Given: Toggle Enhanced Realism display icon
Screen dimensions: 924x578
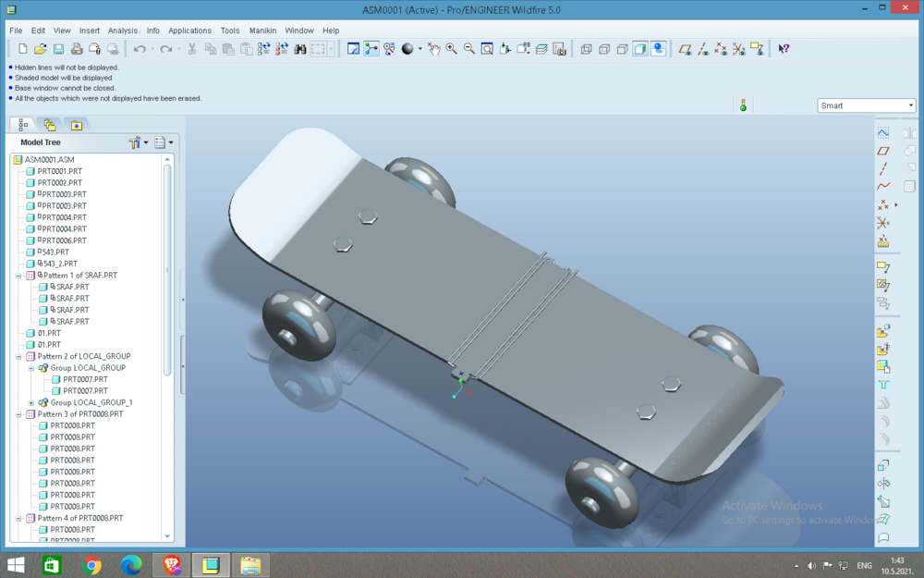Looking at the screenshot, I should tap(658, 49).
